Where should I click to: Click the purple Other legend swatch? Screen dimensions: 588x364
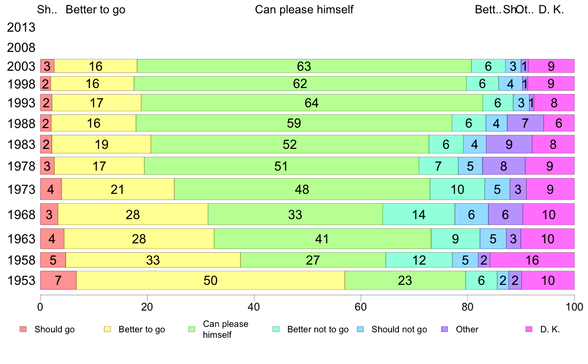coord(444,329)
